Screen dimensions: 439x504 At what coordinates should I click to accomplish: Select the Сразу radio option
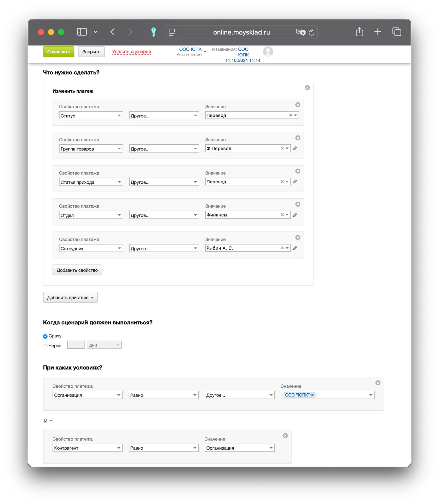pos(45,336)
